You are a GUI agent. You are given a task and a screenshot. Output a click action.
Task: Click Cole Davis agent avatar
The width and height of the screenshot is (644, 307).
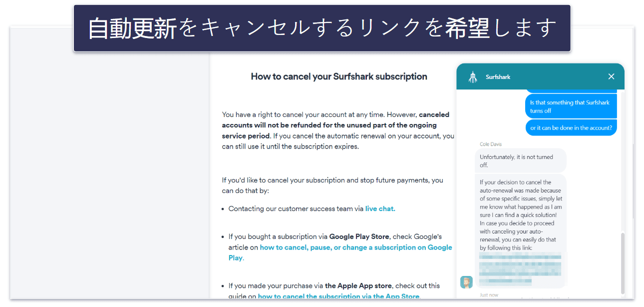pos(466,282)
